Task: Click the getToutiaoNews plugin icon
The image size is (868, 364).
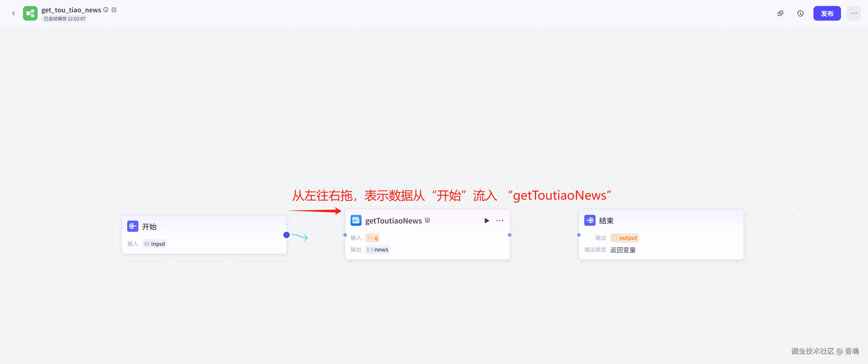Action: 356,220
